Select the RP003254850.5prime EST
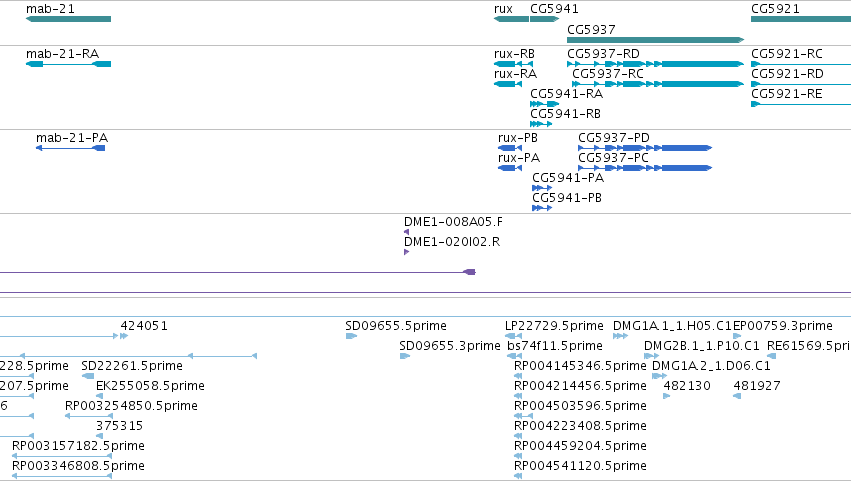The height and width of the screenshot is (481, 851). (x=88, y=416)
